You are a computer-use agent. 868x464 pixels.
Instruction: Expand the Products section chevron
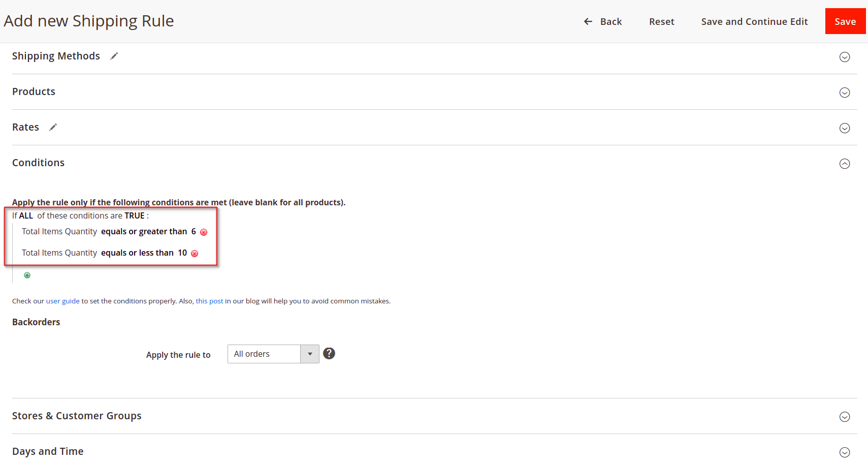point(845,92)
